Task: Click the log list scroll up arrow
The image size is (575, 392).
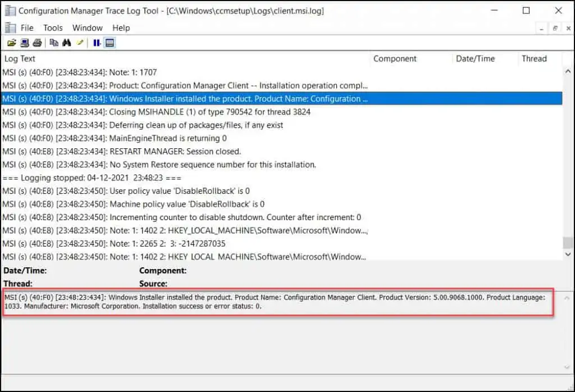Action: coord(568,71)
